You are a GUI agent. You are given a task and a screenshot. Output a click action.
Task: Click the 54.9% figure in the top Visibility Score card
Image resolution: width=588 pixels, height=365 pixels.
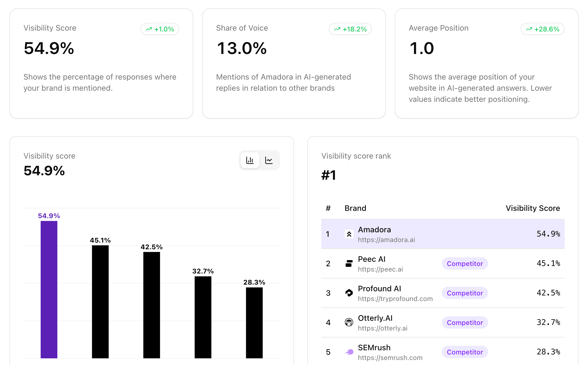pyautogui.click(x=49, y=48)
